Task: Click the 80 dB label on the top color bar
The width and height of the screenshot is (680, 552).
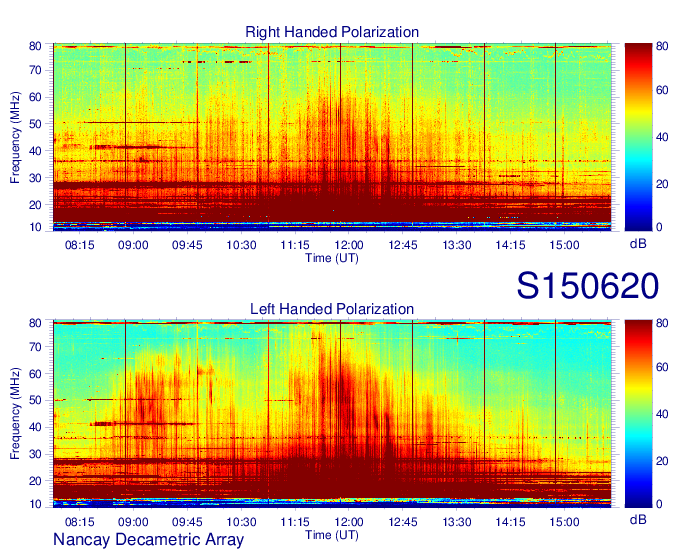Action: (x=662, y=46)
